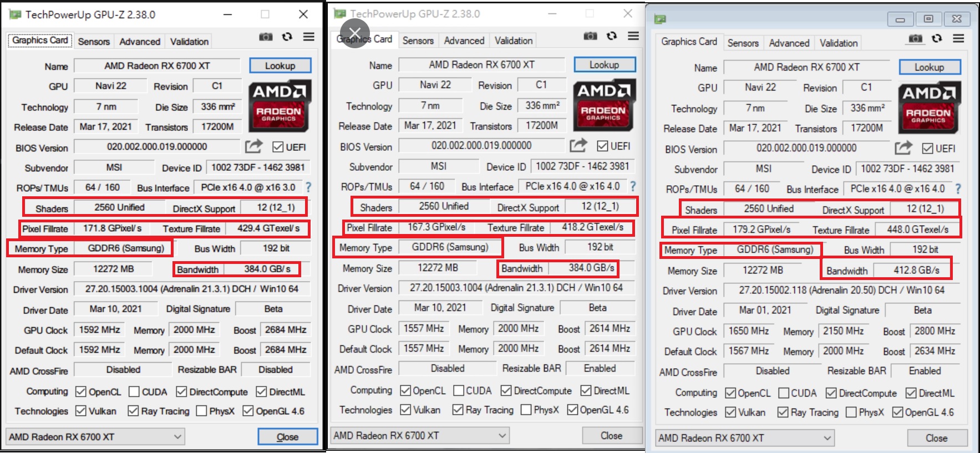980x453 pixels.
Task: Click BIOS Version field in middle window
Action: coord(481,145)
